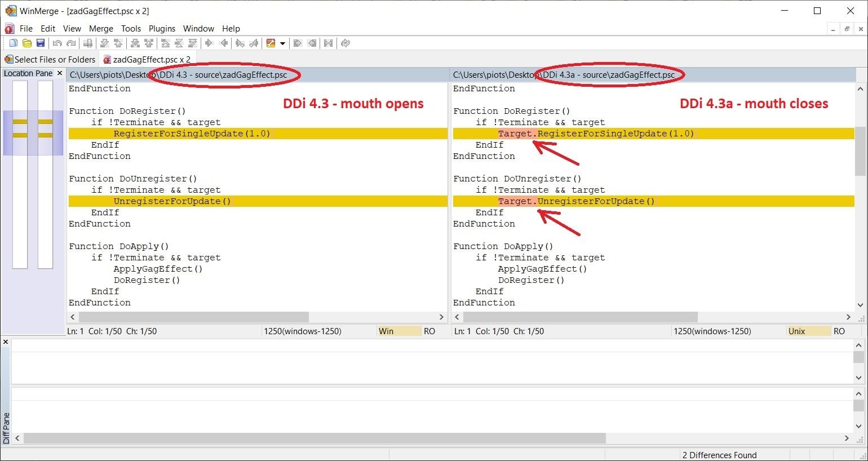Click Copy to Right and Advance icon

tap(240, 43)
